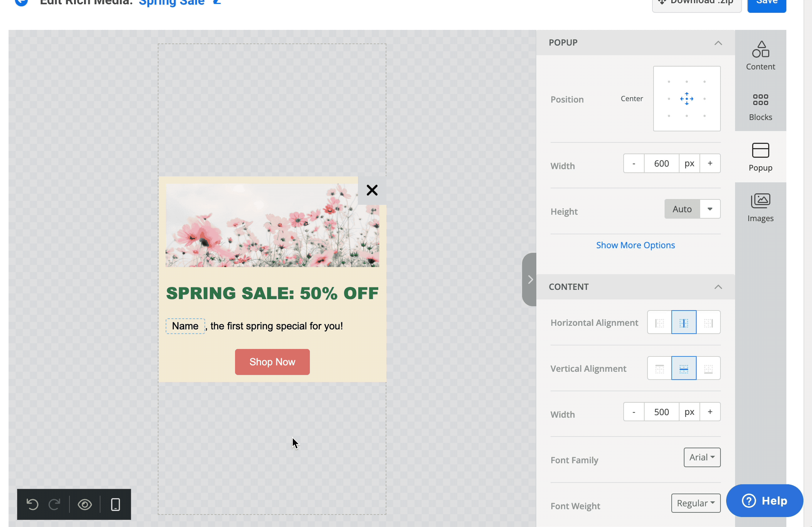Open the Blocks tab in sidebar
This screenshot has width=812, height=527.
(x=760, y=106)
